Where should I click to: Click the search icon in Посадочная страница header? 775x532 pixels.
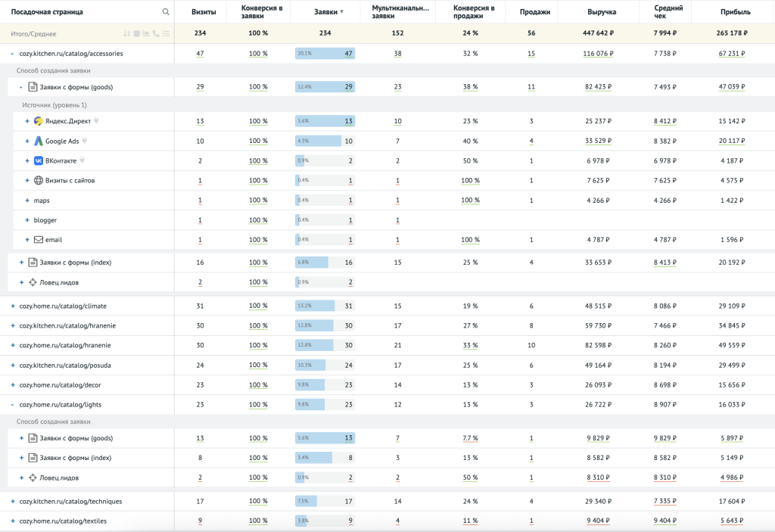(x=166, y=12)
